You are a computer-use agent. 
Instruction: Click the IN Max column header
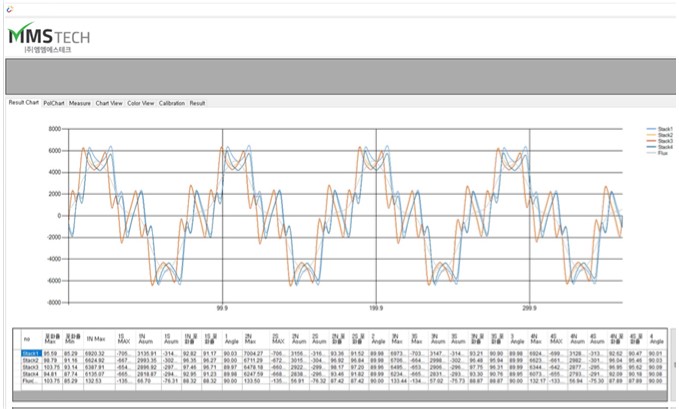tap(96, 339)
